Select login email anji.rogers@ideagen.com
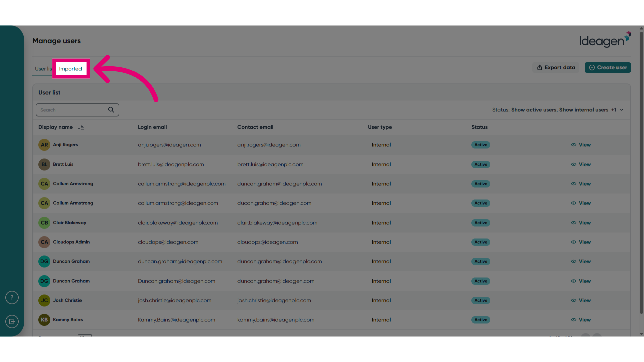The height and width of the screenshot is (362, 644). [x=169, y=145]
